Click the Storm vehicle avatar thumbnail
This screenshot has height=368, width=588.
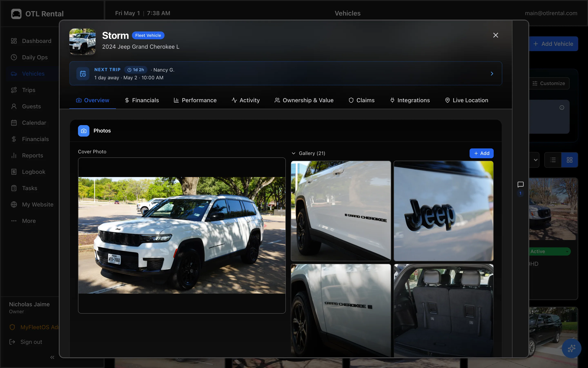83,42
